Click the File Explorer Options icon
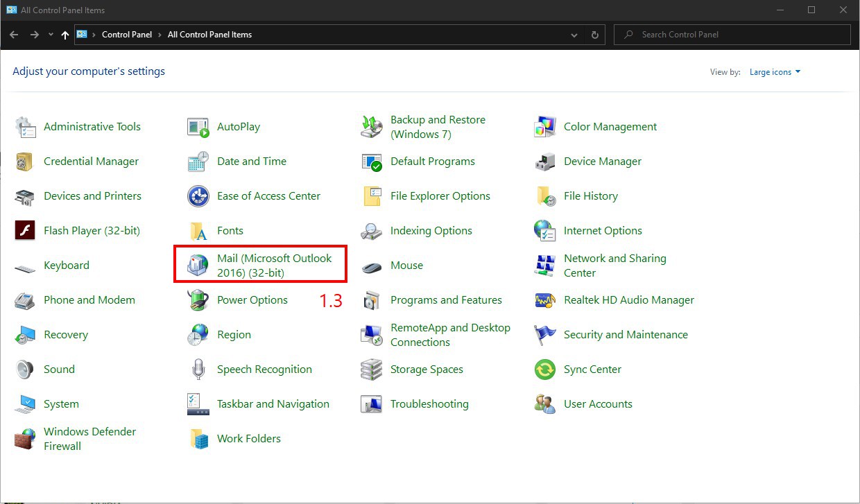This screenshot has width=860, height=504. click(372, 196)
